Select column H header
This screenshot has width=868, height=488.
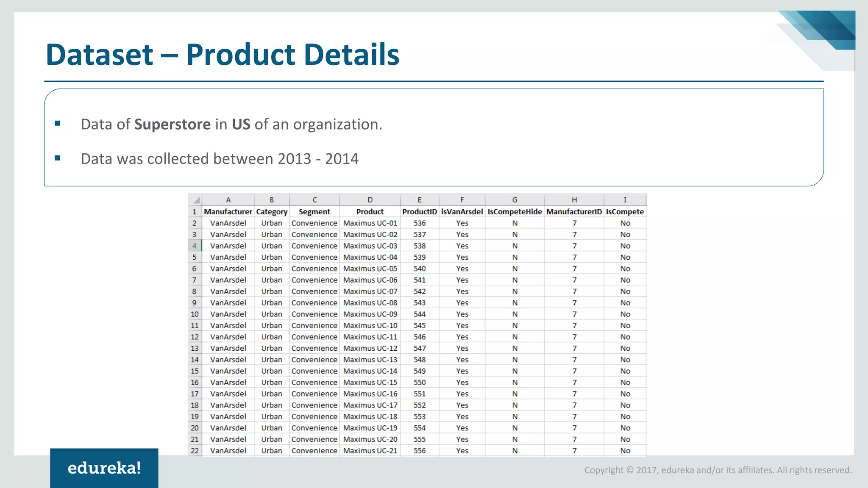574,200
